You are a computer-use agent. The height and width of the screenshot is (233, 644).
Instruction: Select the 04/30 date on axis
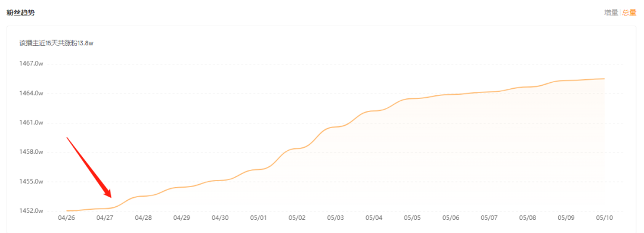220,218
